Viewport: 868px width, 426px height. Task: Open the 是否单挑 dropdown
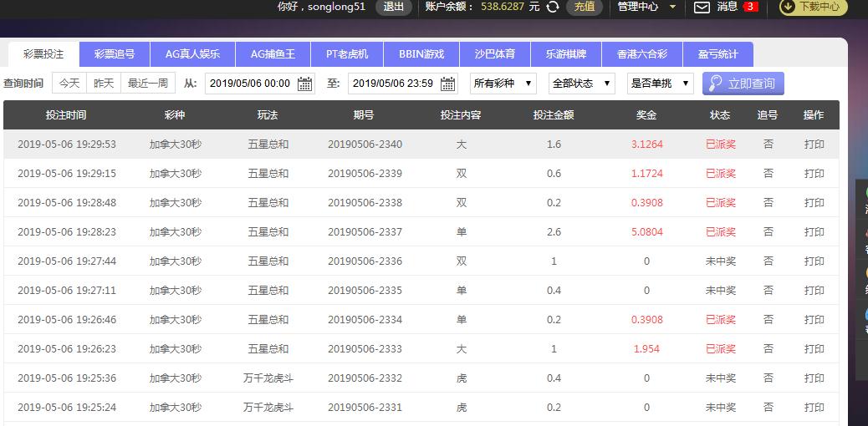[661, 84]
